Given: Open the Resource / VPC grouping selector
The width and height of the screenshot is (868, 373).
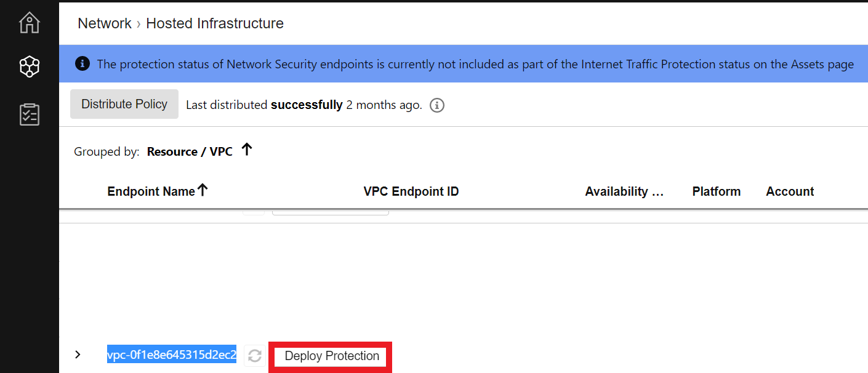Looking at the screenshot, I should pos(190,151).
